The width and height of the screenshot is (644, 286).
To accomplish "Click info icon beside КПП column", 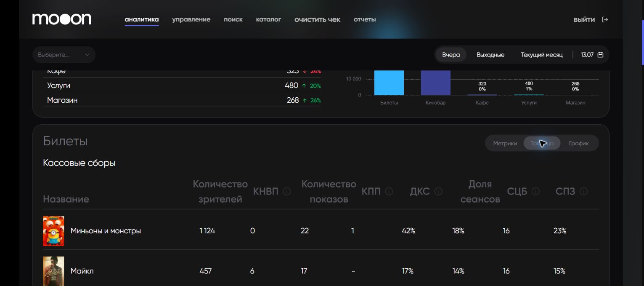I will [x=389, y=191].
